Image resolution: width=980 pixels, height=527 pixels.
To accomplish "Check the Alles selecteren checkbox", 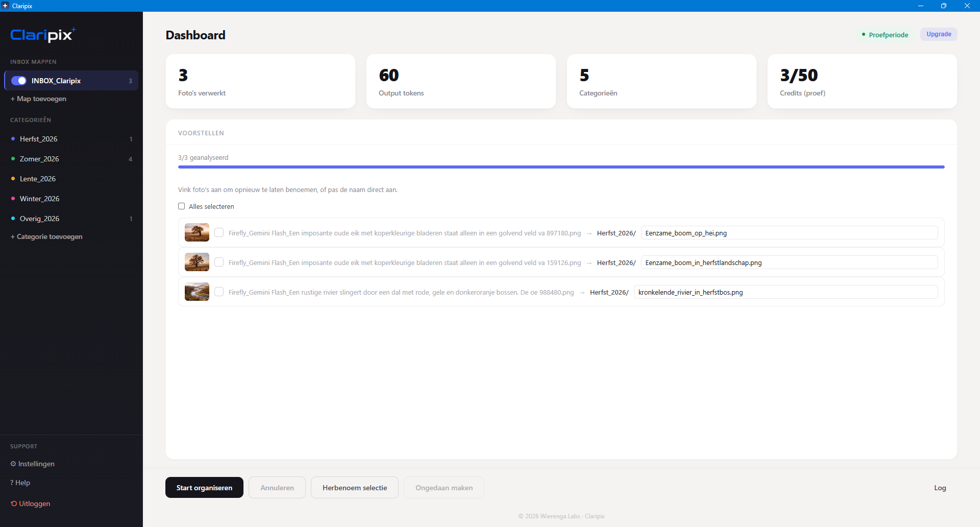I will pyautogui.click(x=181, y=206).
